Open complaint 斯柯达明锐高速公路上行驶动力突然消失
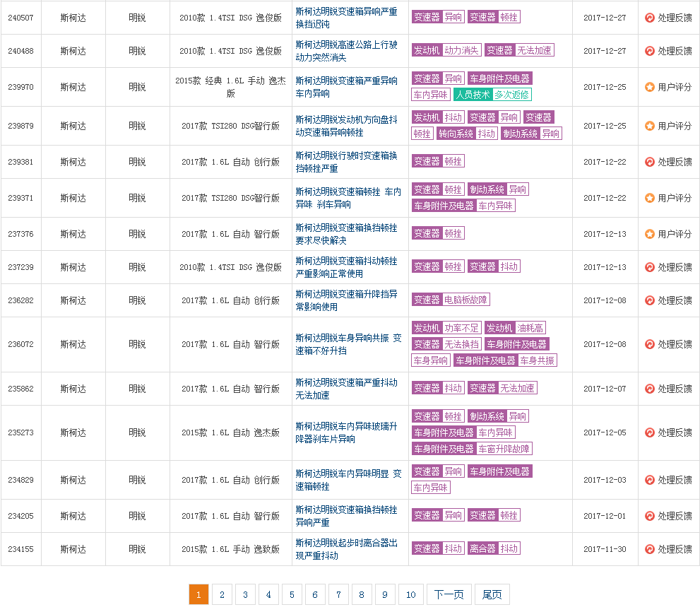The width and height of the screenshot is (700, 612). pos(346,51)
